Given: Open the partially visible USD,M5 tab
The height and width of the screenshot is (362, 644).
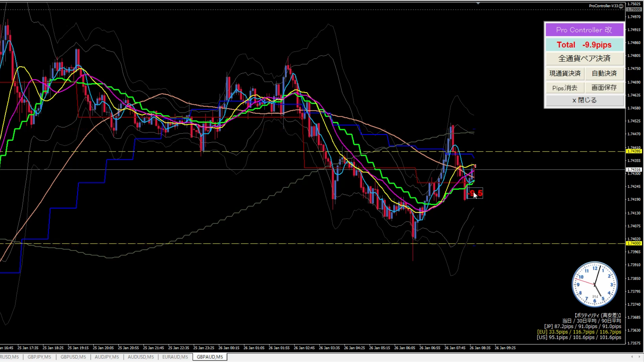Looking at the screenshot, I should pos(10,357).
